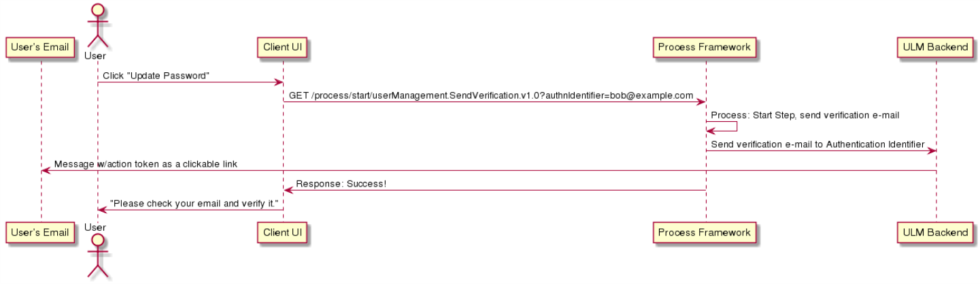
Task: Click 'Send verification e-mail to Authentication Identifier' label
Action: [x=817, y=144]
